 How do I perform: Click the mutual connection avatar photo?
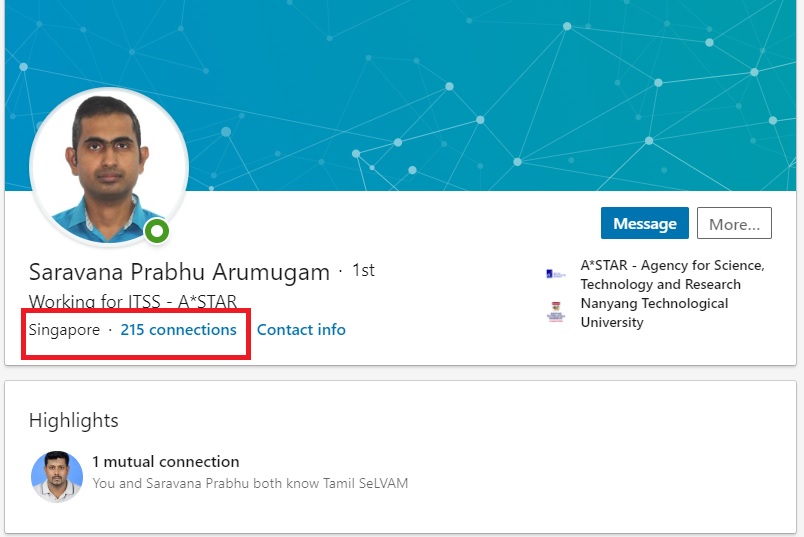point(57,476)
